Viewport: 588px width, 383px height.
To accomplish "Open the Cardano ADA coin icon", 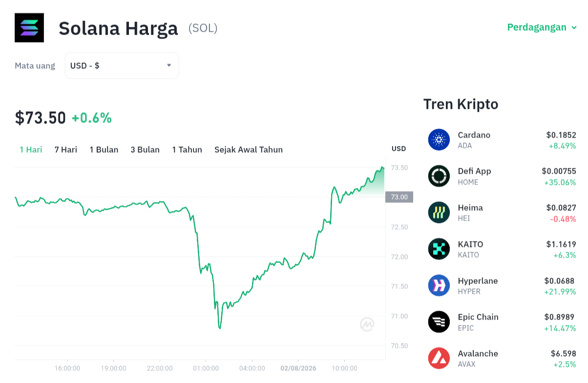I will click(x=439, y=140).
